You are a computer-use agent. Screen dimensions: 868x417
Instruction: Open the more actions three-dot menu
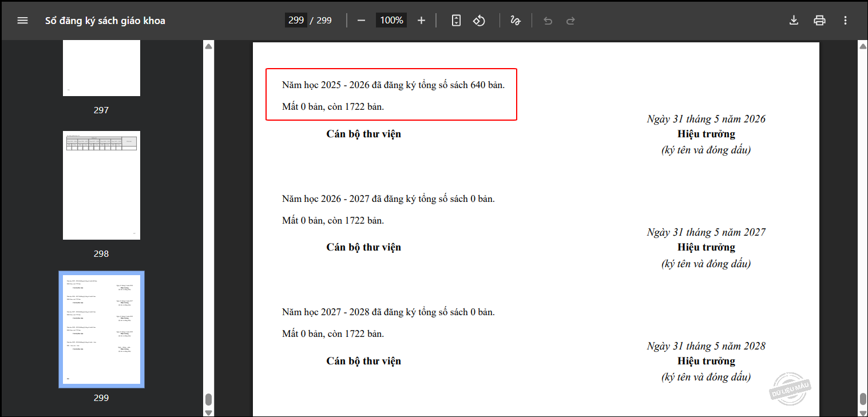coord(845,21)
